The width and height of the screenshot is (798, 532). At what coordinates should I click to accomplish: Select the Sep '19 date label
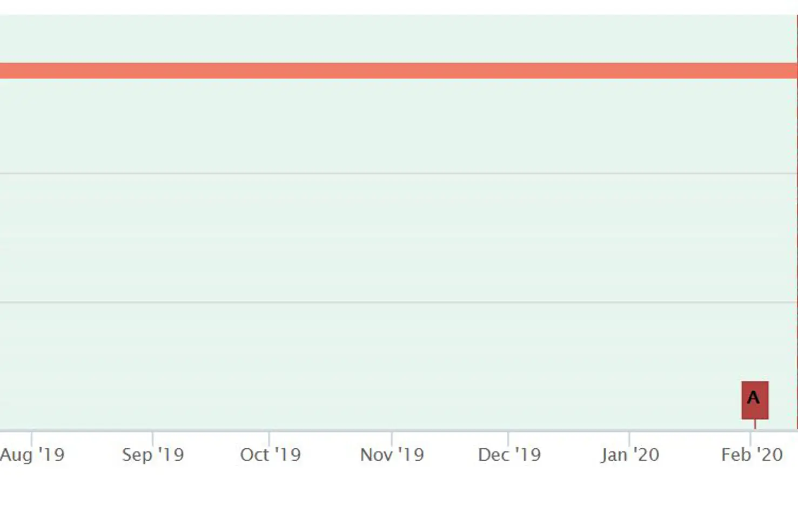point(153,455)
